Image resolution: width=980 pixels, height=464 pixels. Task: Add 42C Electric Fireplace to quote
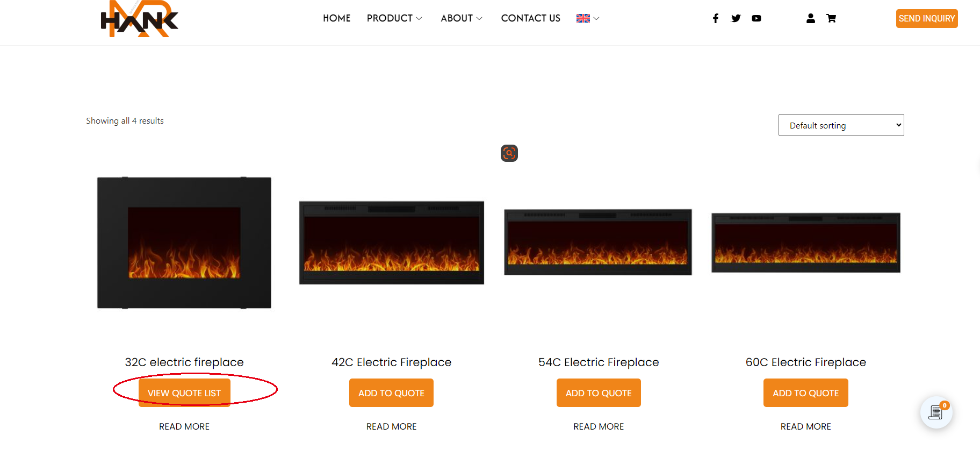(391, 393)
